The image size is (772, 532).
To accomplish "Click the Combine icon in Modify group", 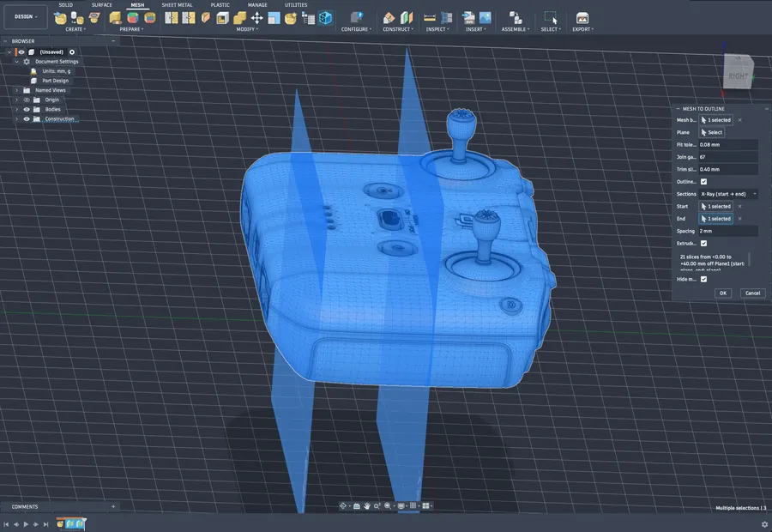I will coord(240,18).
